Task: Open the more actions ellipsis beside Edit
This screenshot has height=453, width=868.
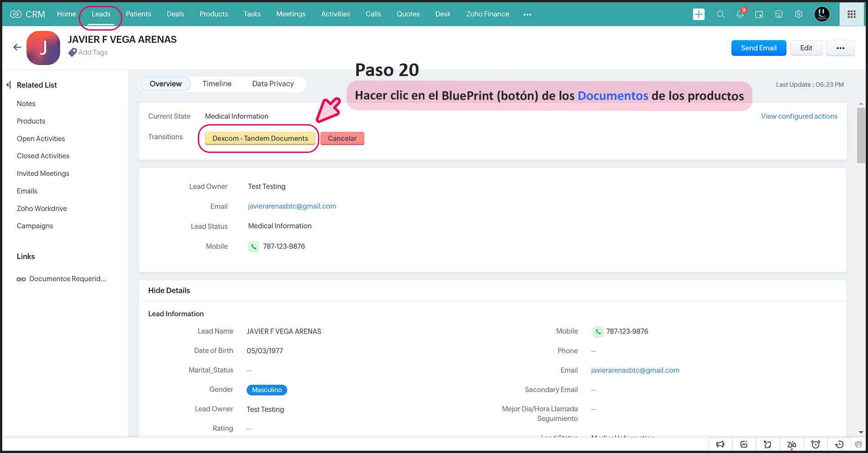Action: pyautogui.click(x=840, y=48)
